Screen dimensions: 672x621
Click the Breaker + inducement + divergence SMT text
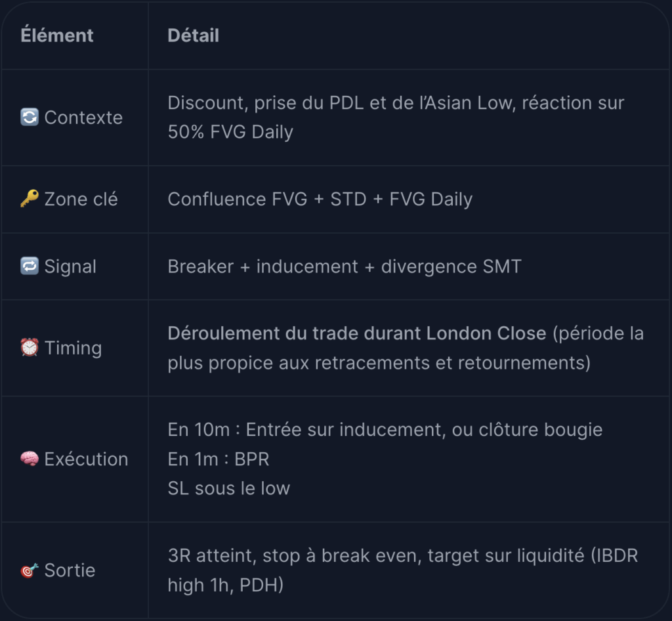tap(345, 267)
